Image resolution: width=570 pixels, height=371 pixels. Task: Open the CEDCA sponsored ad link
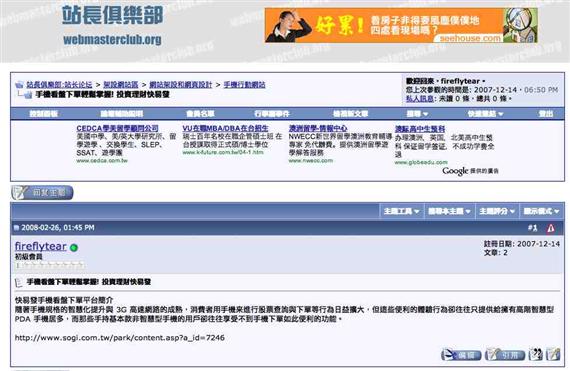117,128
